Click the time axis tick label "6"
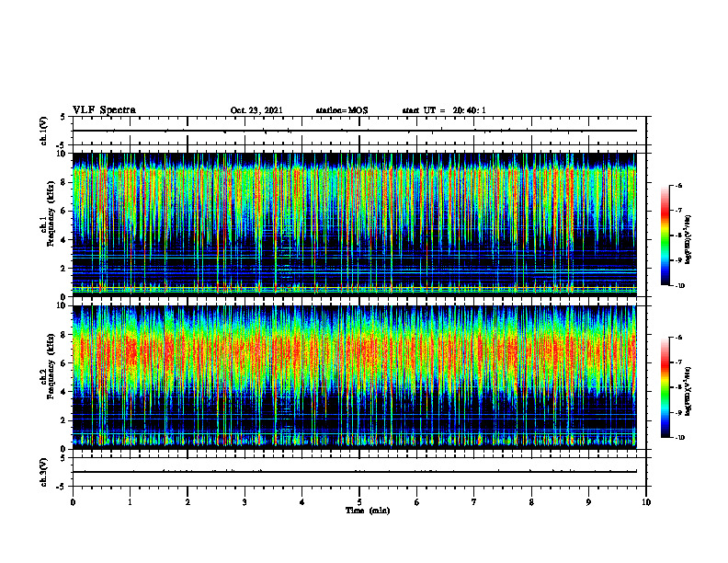This screenshot has width=728, height=563. (417, 502)
